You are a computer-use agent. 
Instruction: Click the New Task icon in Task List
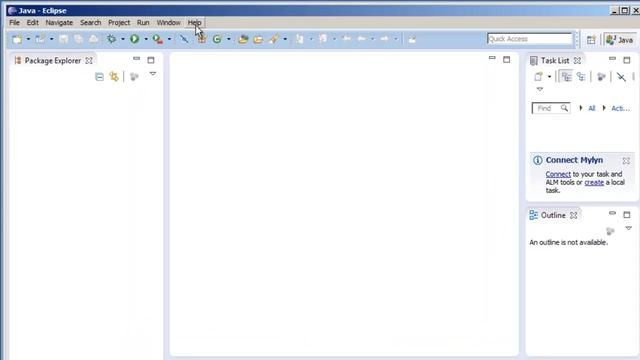[538, 76]
